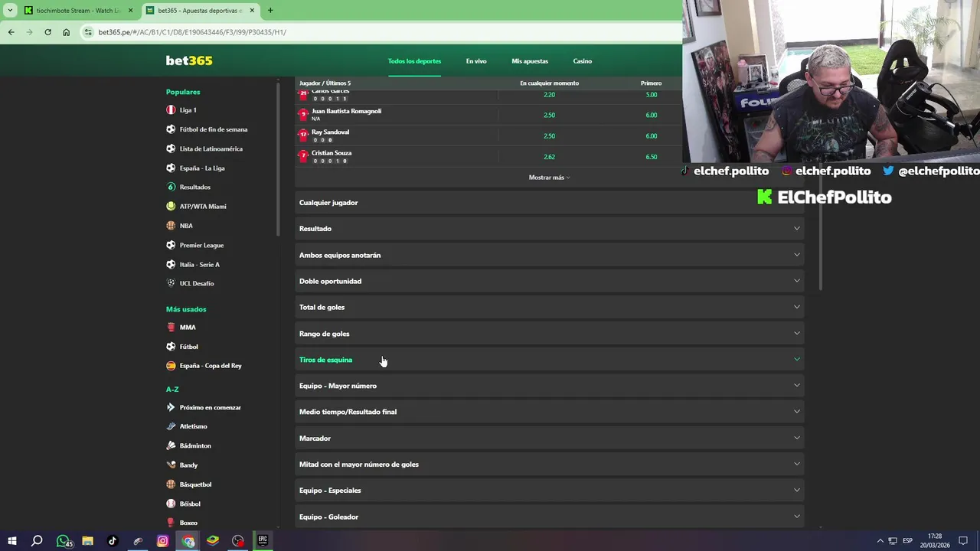This screenshot has height=551, width=980.
Task: Expand the Total de goles market
Action: [549, 307]
